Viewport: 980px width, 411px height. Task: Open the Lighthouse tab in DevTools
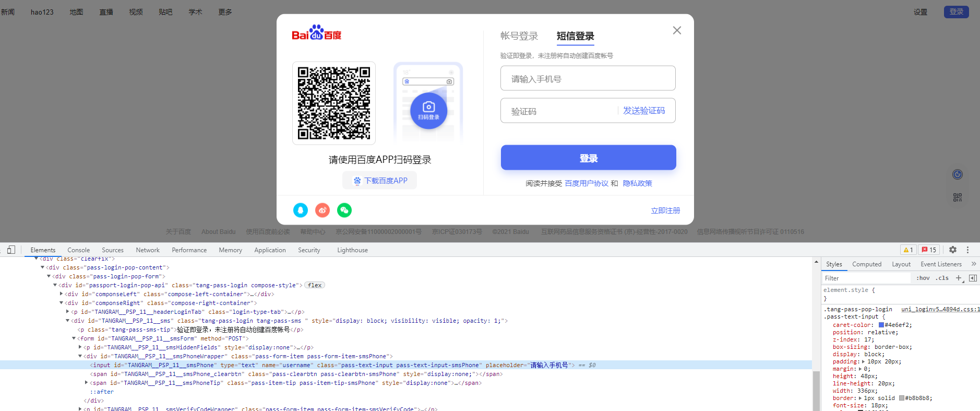[352, 250]
